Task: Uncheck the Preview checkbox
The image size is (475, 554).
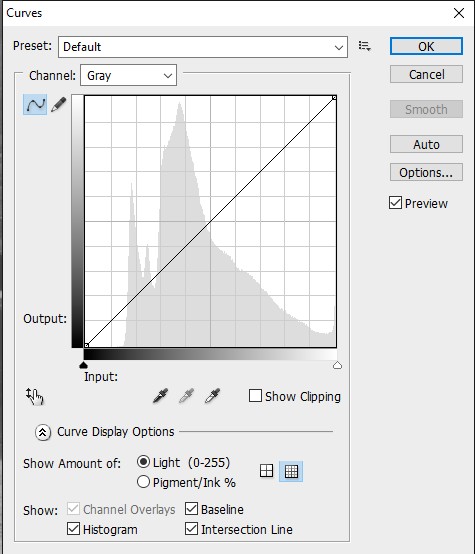Action: [x=395, y=203]
